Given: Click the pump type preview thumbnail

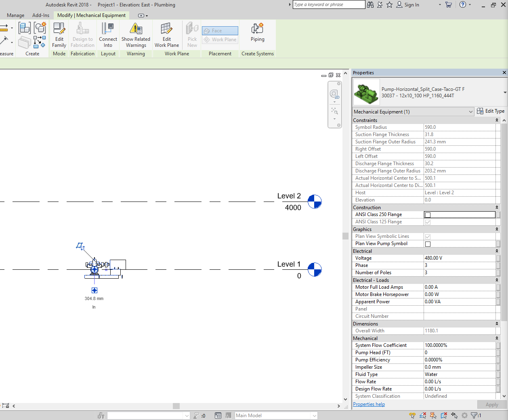Looking at the screenshot, I should click(366, 92).
